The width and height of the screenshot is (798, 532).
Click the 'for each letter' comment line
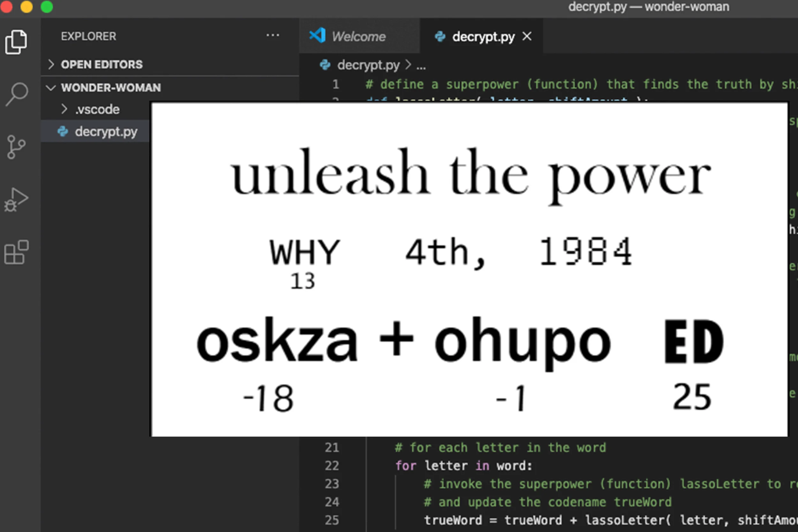click(501, 447)
